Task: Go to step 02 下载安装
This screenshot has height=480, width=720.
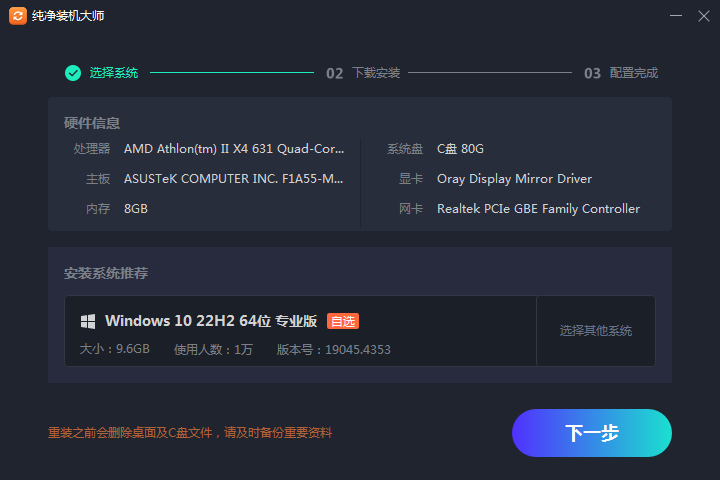Action: (363, 73)
